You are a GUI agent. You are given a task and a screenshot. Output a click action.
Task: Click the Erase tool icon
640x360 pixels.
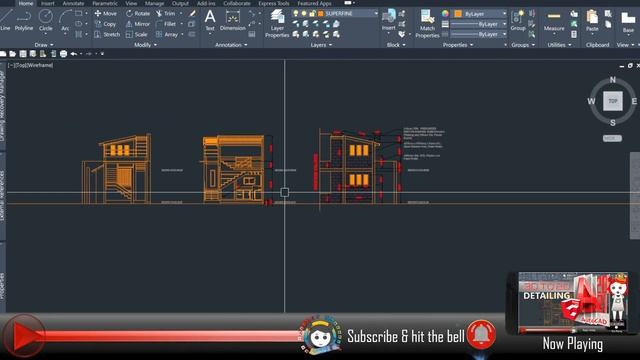point(192,13)
